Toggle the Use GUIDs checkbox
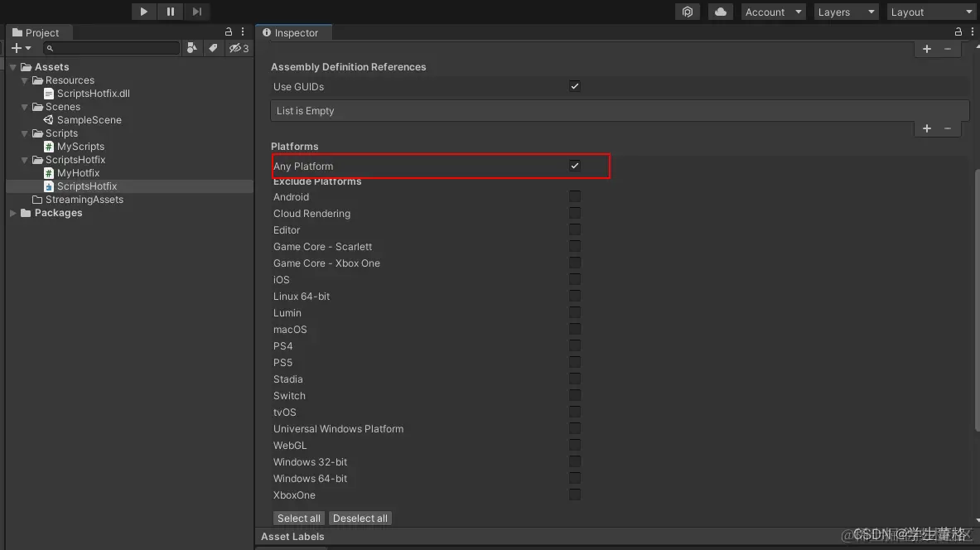The width and height of the screenshot is (980, 550). (x=575, y=86)
